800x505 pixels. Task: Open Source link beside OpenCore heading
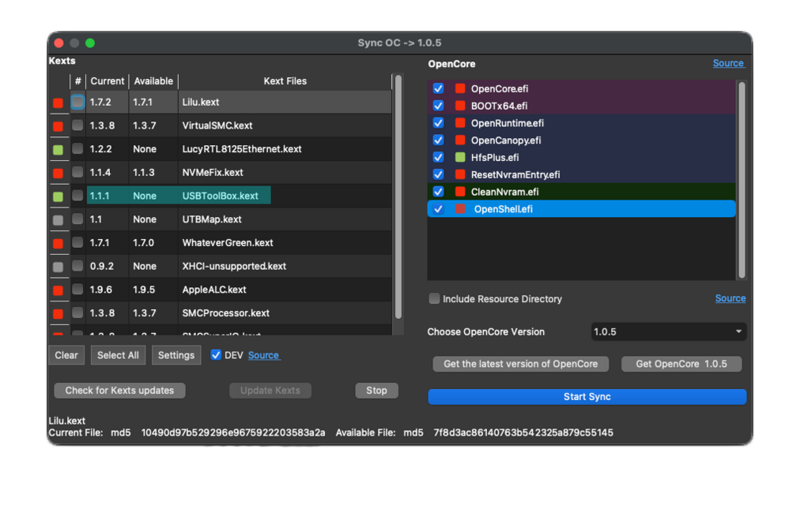point(729,63)
